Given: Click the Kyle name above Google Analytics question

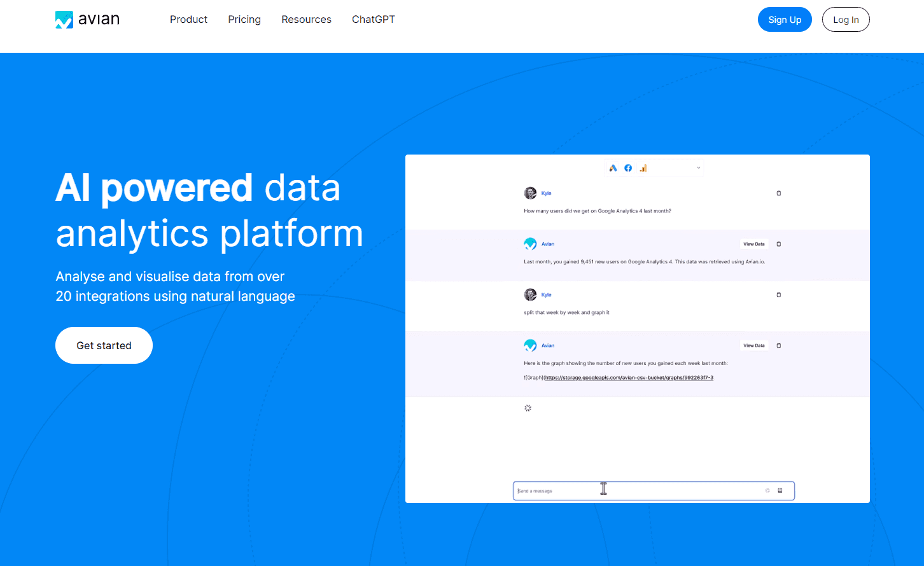Looking at the screenshot, I should [547, 193].
